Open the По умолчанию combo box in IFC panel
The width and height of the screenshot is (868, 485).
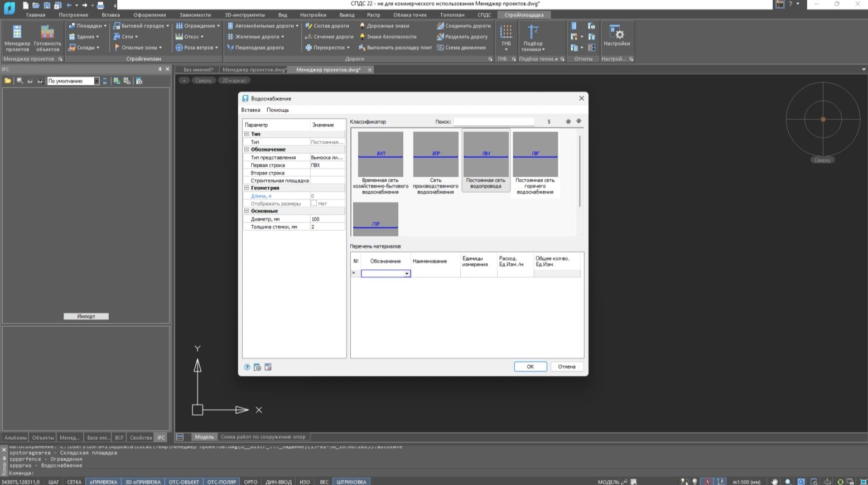point(73,81)
